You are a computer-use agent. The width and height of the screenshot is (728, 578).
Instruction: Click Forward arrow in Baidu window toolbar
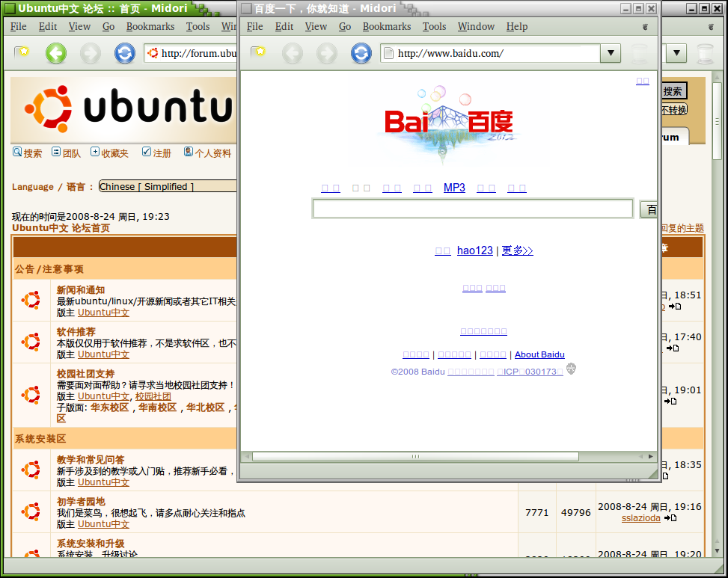click(x=327, y=53)
